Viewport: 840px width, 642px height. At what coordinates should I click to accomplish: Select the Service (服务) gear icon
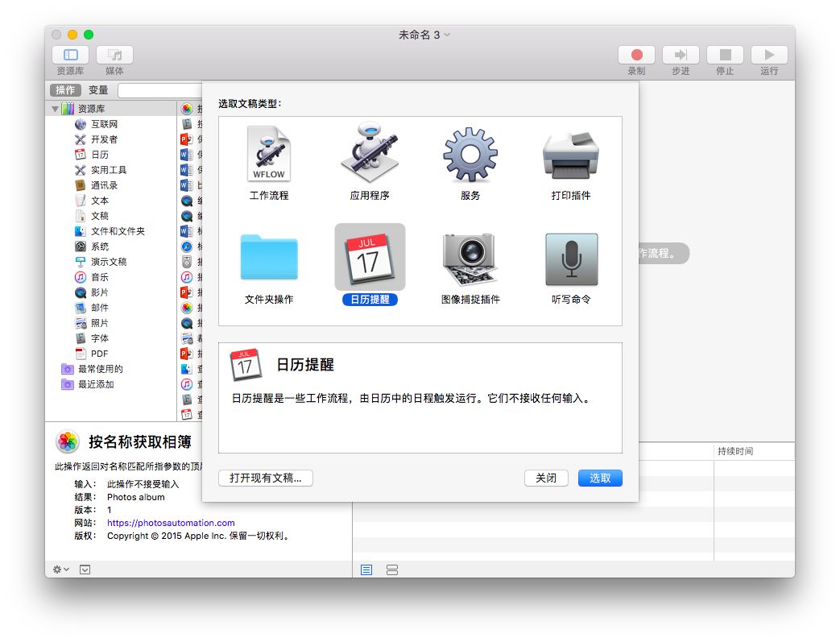coord(470,155)
